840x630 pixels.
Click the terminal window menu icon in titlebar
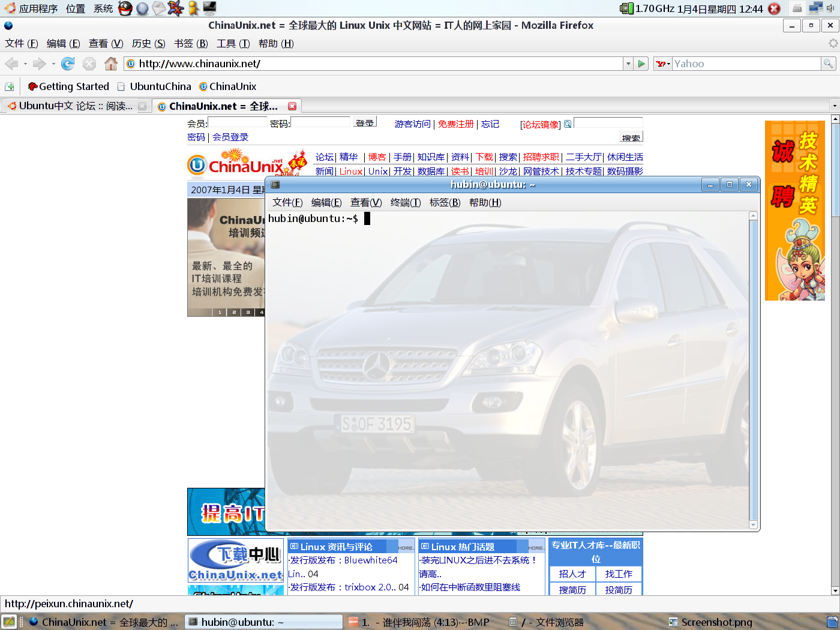275,185
